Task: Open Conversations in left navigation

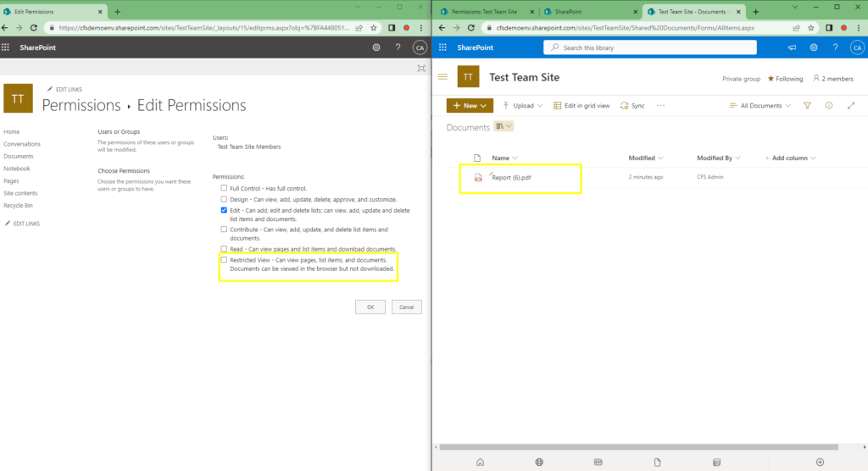Action: [22, 144]
